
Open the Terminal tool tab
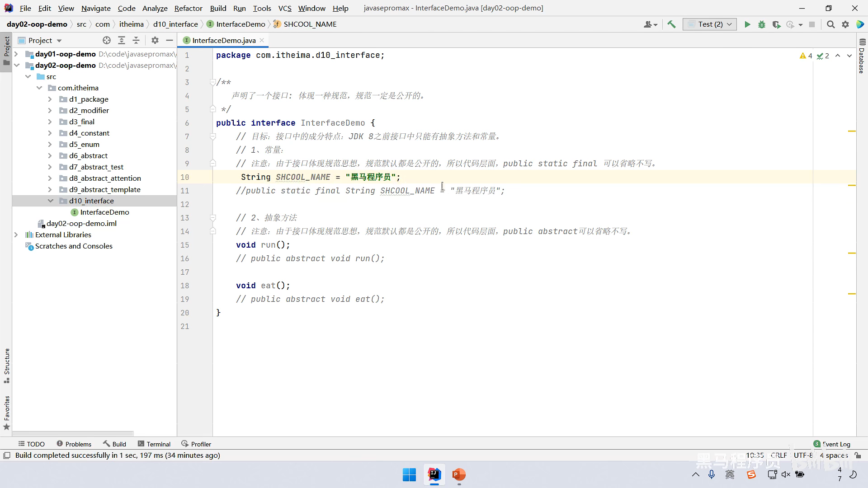154,444
